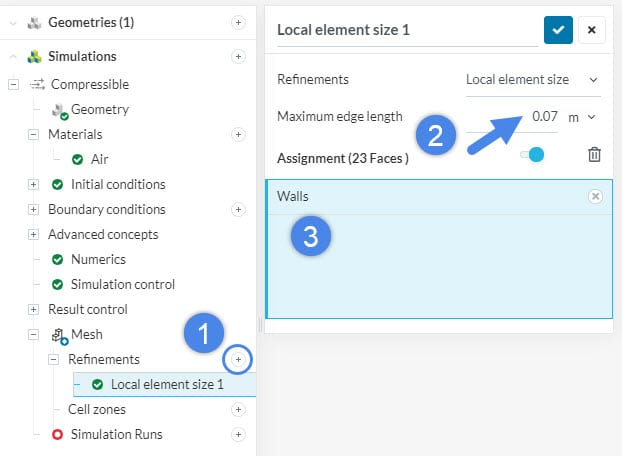Open Simulation control settings
The image size is (622, 456).
coord(123,285)
